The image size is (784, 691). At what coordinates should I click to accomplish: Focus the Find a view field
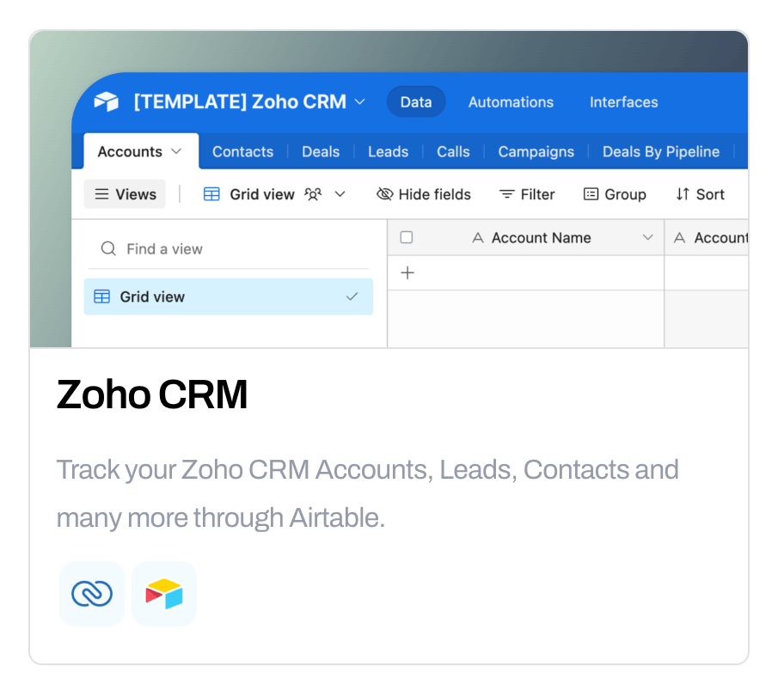click(x=229, y=248)
